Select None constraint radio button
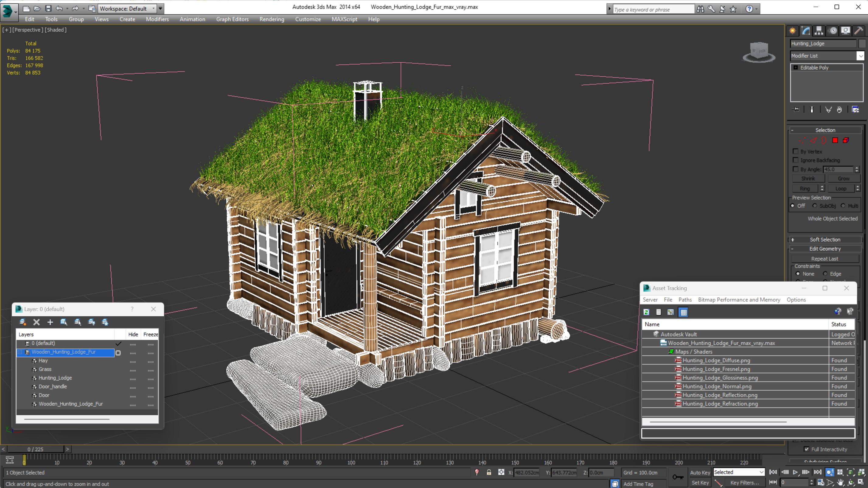 coord(798,273)
